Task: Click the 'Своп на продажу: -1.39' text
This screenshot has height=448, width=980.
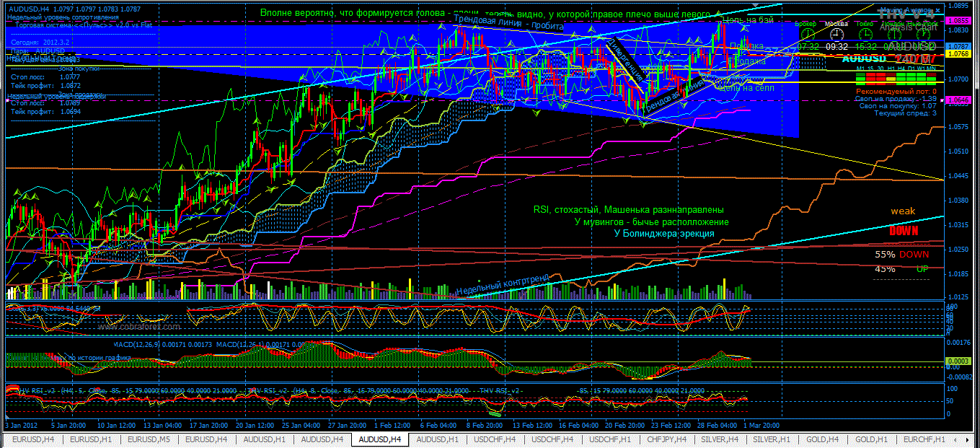Action: (x=895, y=98)
